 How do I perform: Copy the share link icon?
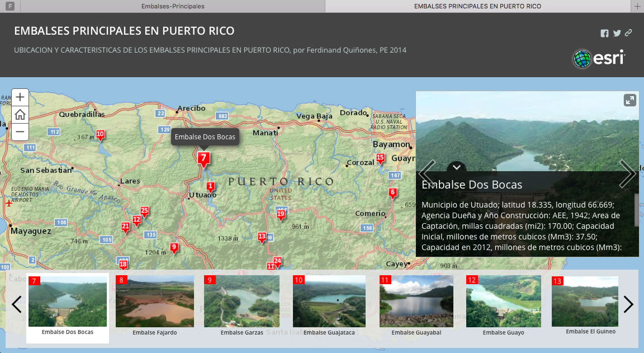click(628, 33)
